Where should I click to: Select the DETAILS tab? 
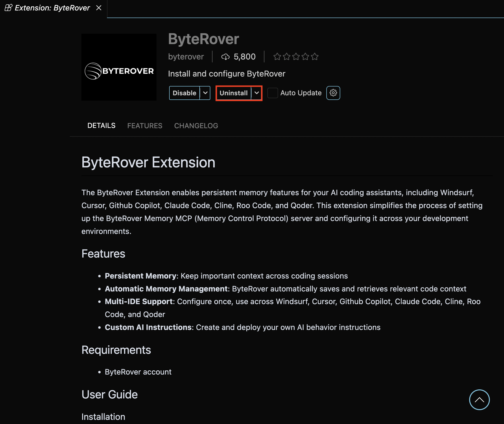tap(101, 125)
